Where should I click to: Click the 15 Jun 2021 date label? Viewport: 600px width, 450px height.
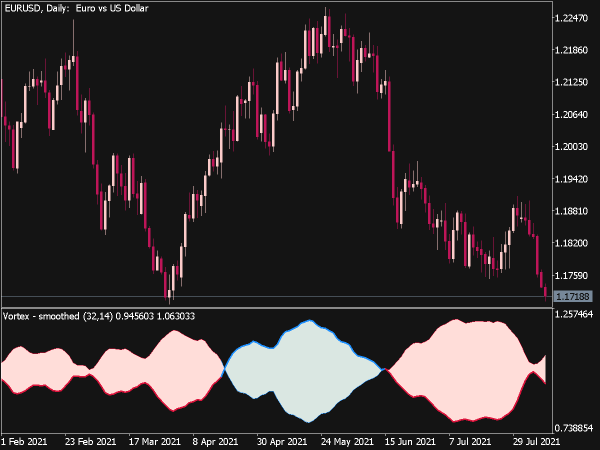pos(410,442)
